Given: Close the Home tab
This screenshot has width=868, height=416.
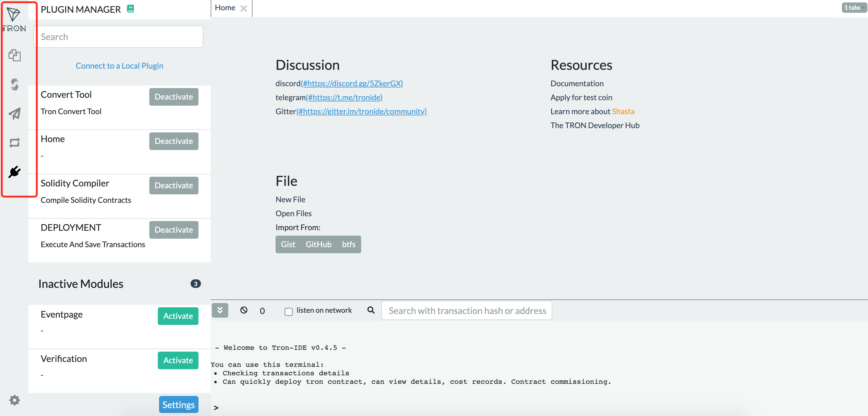Looking at the screenshot, I should click(244, 9).
